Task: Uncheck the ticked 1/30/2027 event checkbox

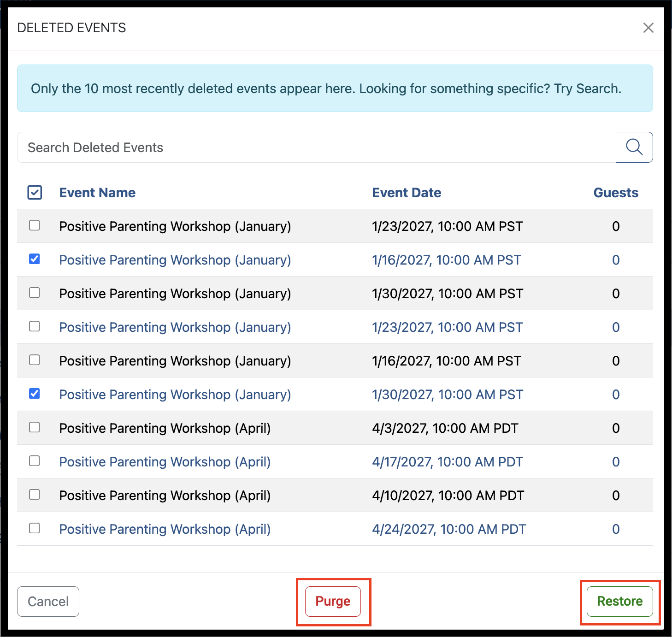Action: (x=35, y=394)
